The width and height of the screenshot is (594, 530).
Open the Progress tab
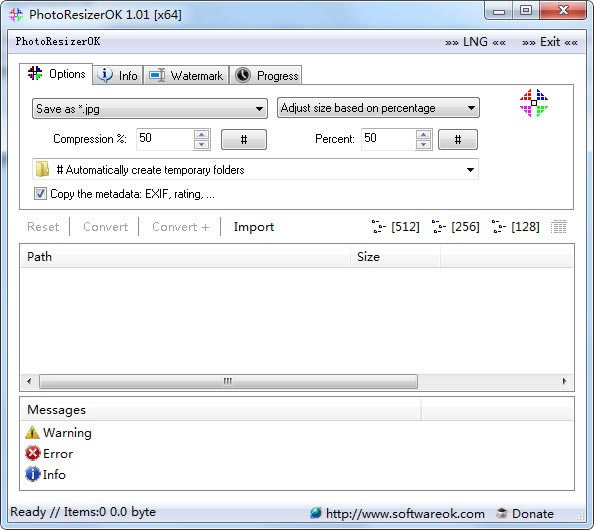[x=266, y=75]
